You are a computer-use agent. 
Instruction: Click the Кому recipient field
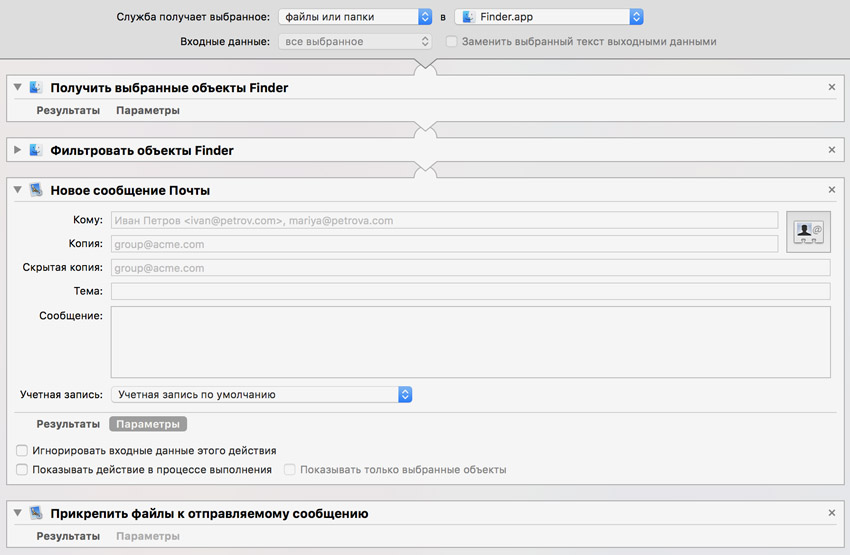pos(445,221)
